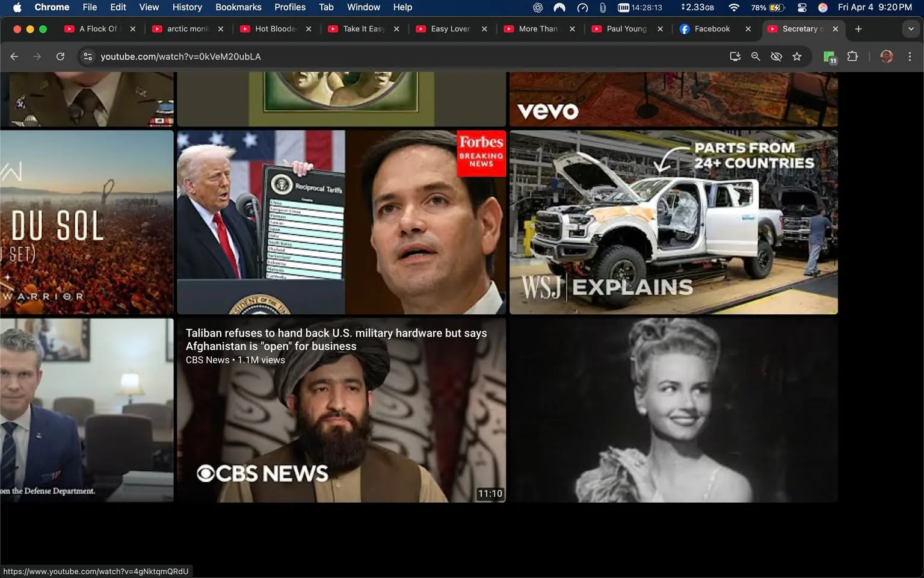The width and height of the screenshot is (924, 578).
Task: Open the Chrome profile avatar
Action: (x=886, y=56)
